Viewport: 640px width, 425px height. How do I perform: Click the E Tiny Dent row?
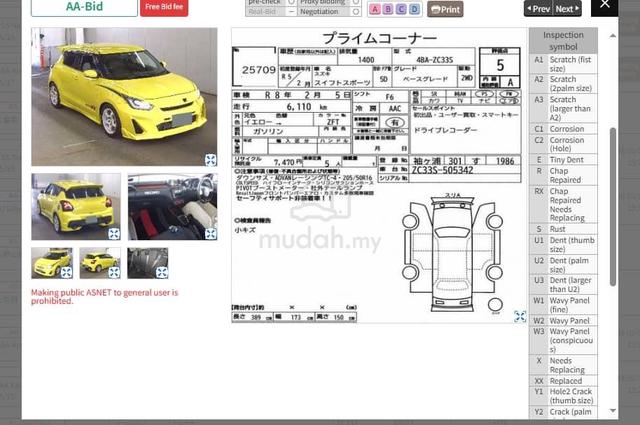pos(563,160)
